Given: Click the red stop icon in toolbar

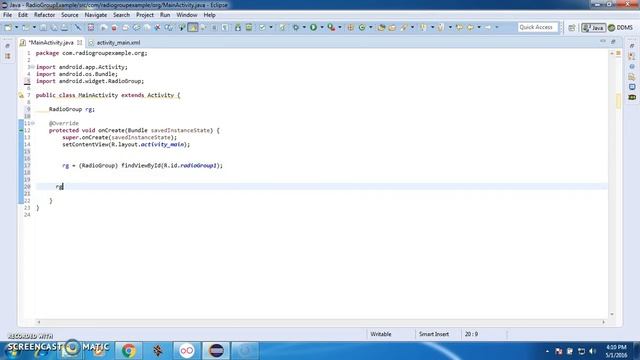Looking at the screenshot, I should (x=114, y=28).
